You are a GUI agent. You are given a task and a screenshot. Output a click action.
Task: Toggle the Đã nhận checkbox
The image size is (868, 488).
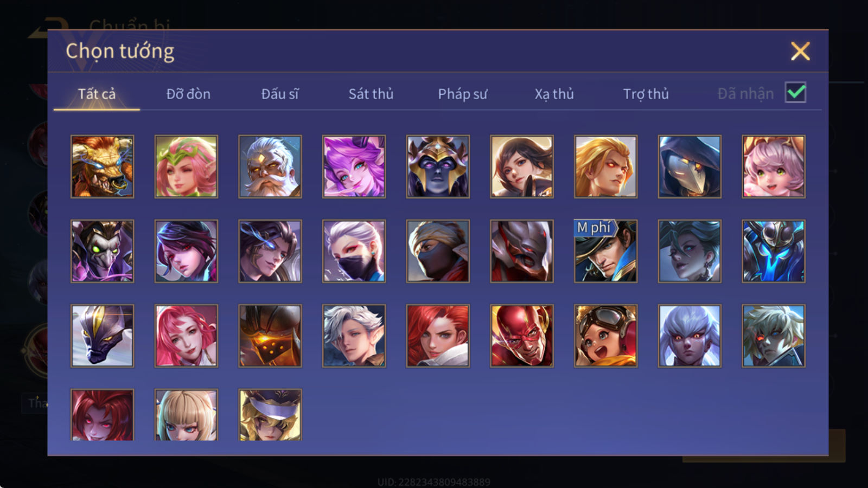click(795, 93)
